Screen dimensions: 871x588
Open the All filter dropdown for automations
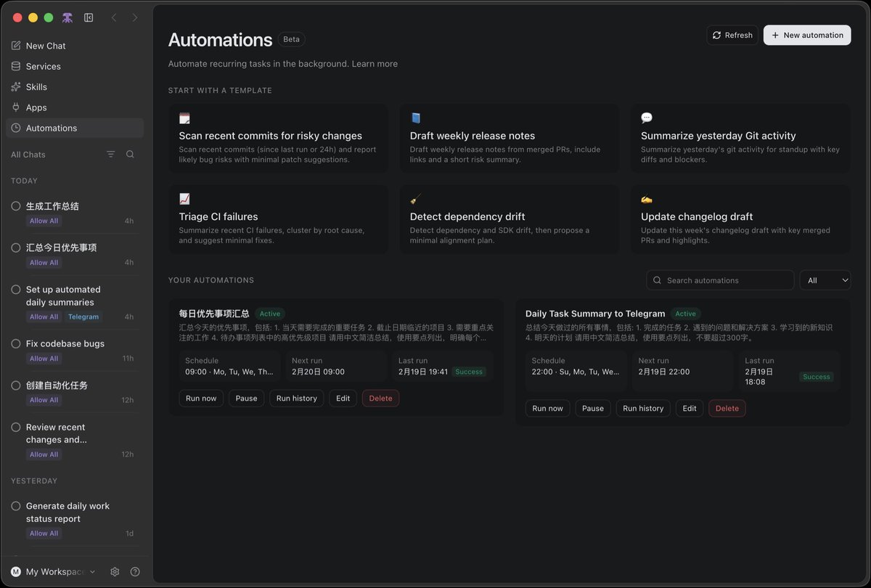pos(825,280)
